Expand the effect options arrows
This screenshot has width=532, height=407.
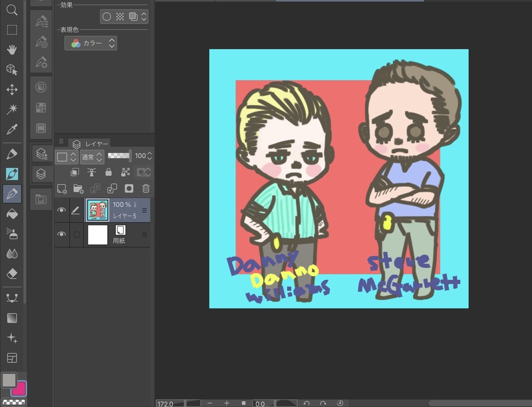click(x=144, y=17)
